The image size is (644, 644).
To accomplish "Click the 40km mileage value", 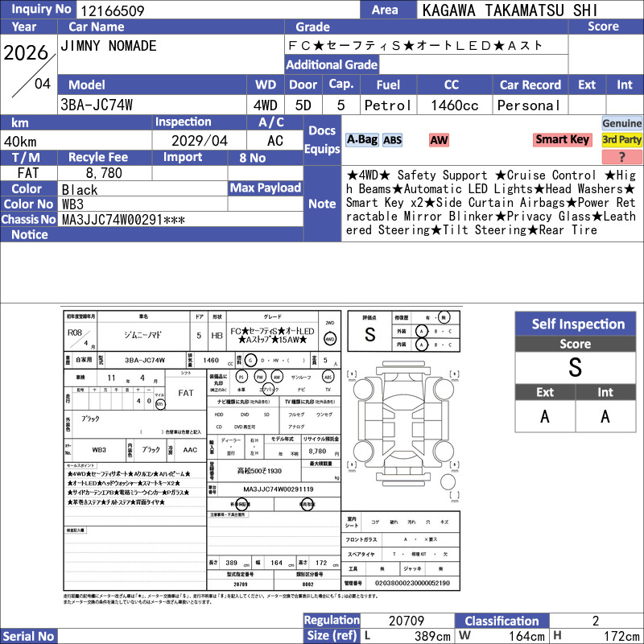I will (20, 142).
